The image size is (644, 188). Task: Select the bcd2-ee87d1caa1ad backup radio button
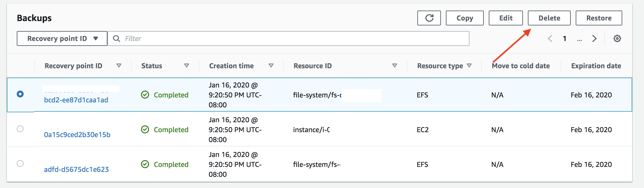pyautogui.click(x=20, y=94)
